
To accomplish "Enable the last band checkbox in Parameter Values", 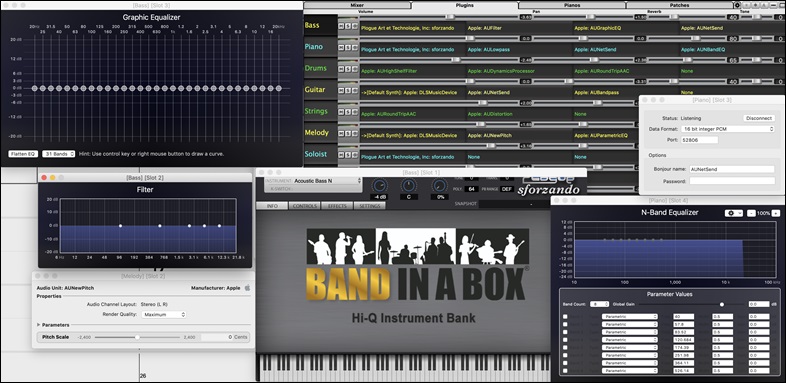I will point(565,370).
